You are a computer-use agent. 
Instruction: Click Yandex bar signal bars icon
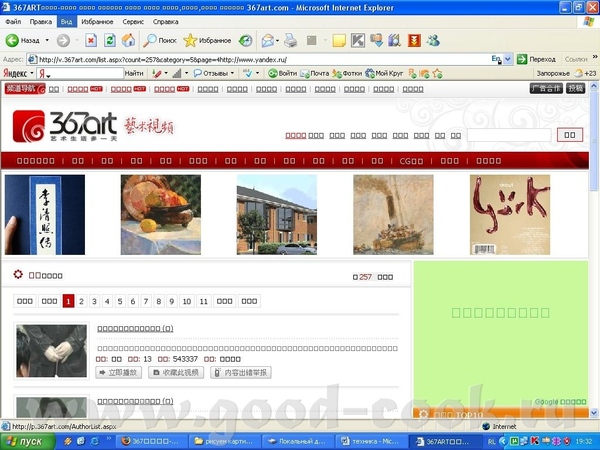coord(177,73)
